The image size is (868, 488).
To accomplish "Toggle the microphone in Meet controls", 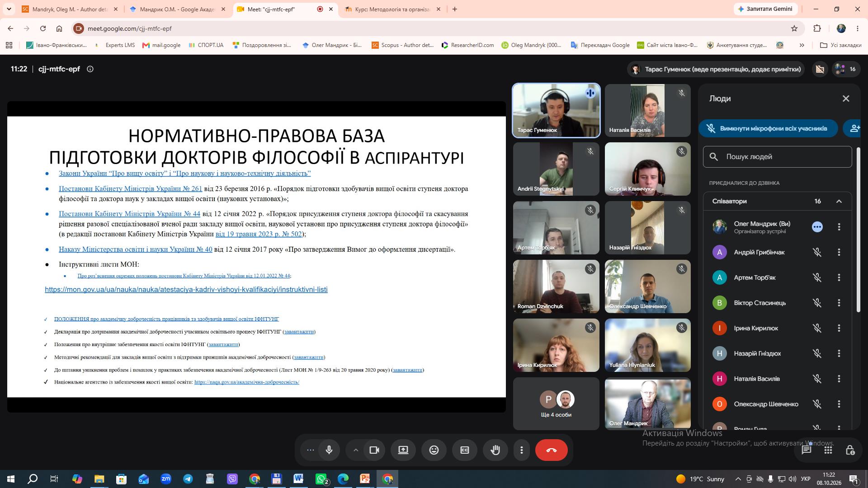I will [x=329, y=450].
